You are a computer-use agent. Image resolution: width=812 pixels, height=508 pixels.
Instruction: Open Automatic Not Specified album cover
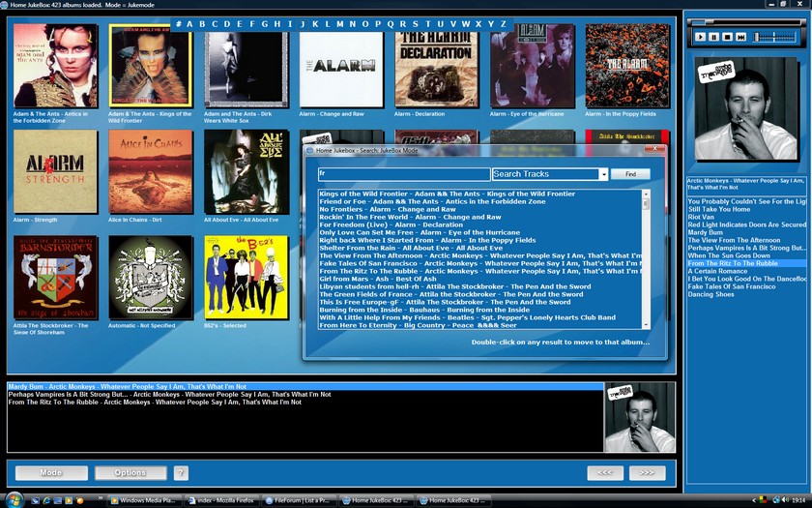151,278
